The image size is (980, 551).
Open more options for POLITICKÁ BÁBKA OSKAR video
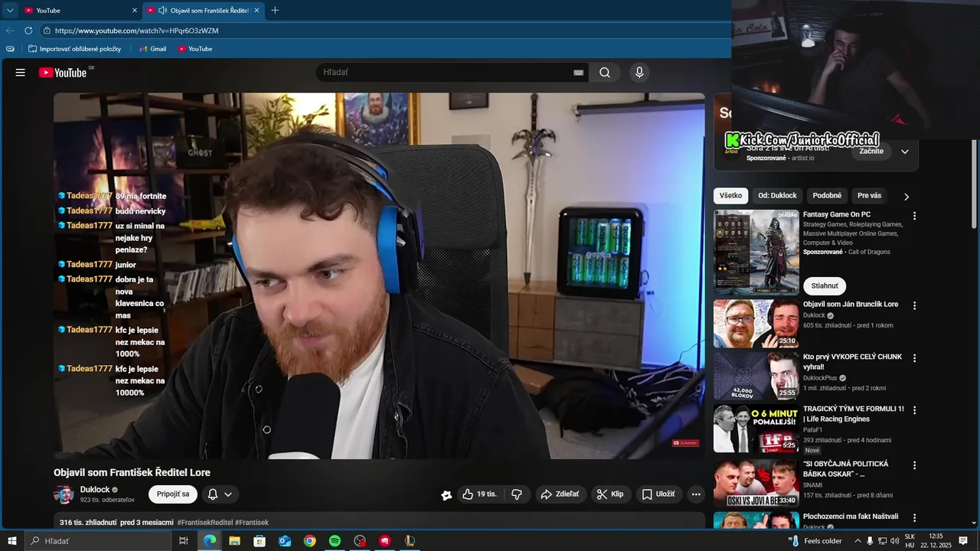pyautogui.click(x=914, y=465)
